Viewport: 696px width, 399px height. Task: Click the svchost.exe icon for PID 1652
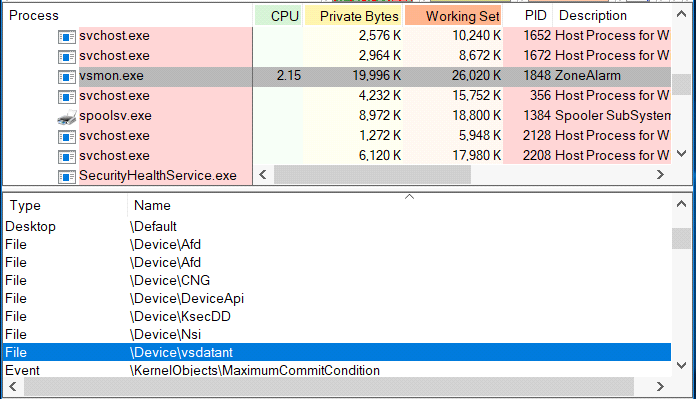67,37
